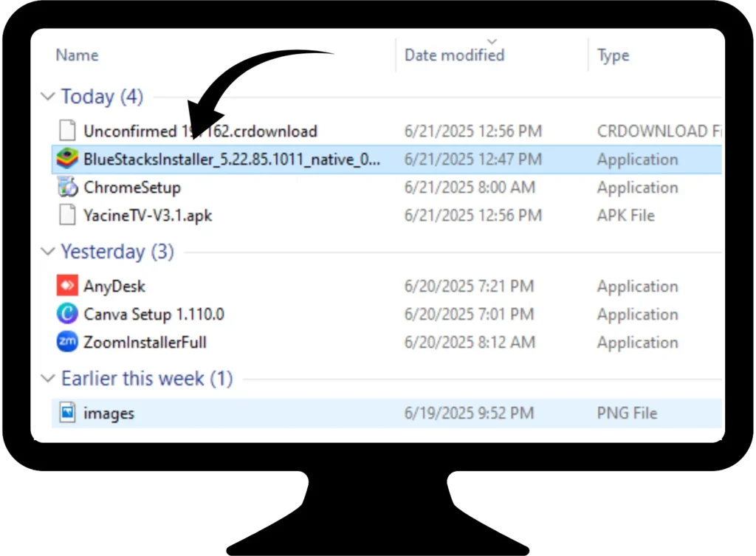Click the YacineTV-V3.1.apk file icon
This screenshot has width=756, height=556.
click(x=67, y=215)
